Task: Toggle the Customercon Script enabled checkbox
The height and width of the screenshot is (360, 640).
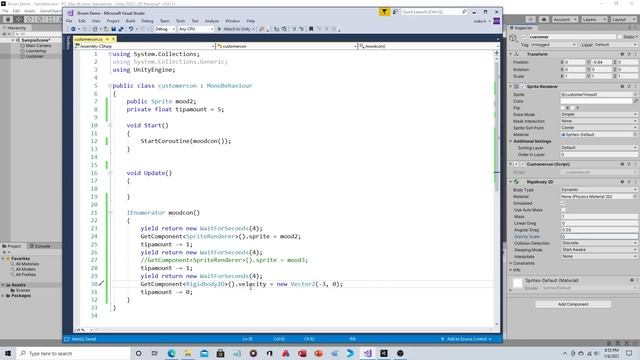Action: tap(523, 164)
